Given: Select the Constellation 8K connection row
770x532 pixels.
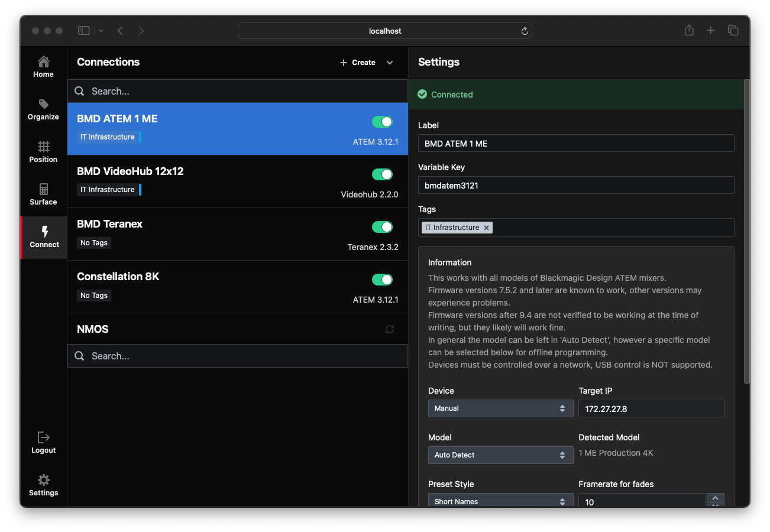Looking at the screenshot, I should (x=238, y=287).
